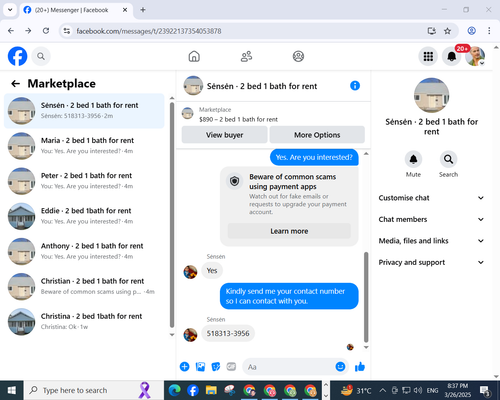
Task: Click the Facebook logo icon
Action: tap(17, 56)
